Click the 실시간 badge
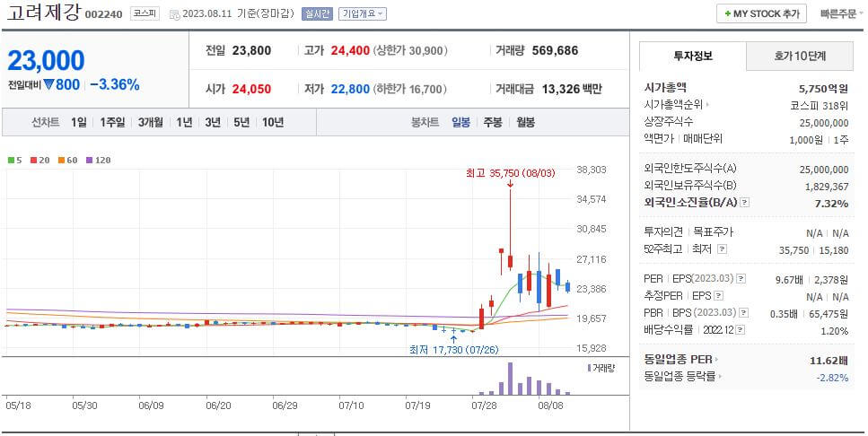868x436 pixels. point(317,13)
